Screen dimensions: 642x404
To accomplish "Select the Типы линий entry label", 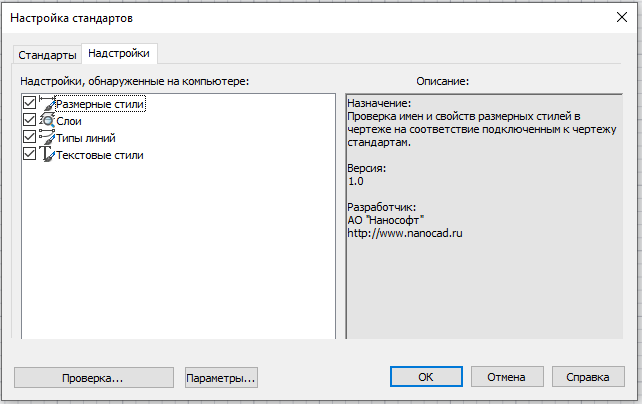I will [86, 138].
